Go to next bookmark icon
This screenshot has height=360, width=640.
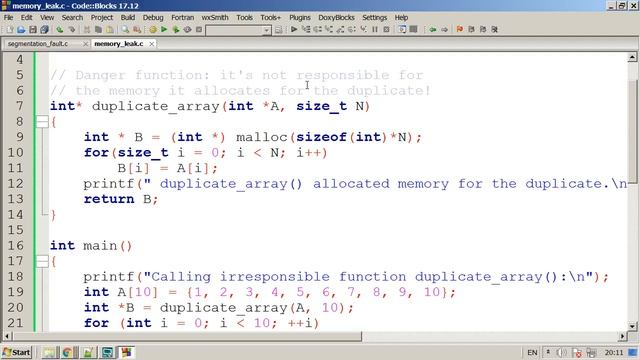point(483,29)
